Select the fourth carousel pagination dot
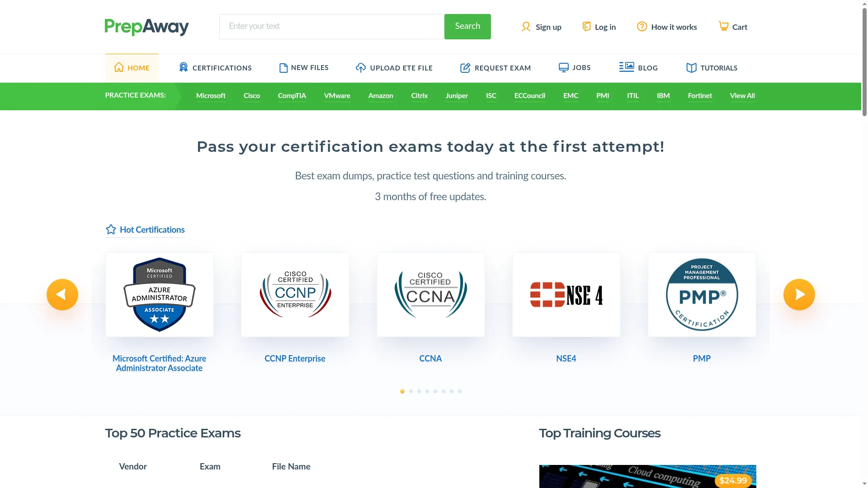Image resolution: width=868 pixels, height=488 pixels. tap(427, 391)
